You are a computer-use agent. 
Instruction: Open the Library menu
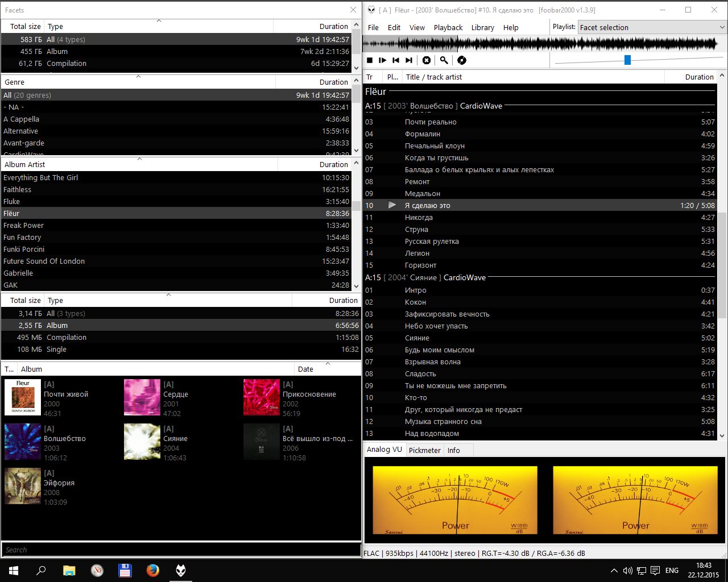point(482,27)
